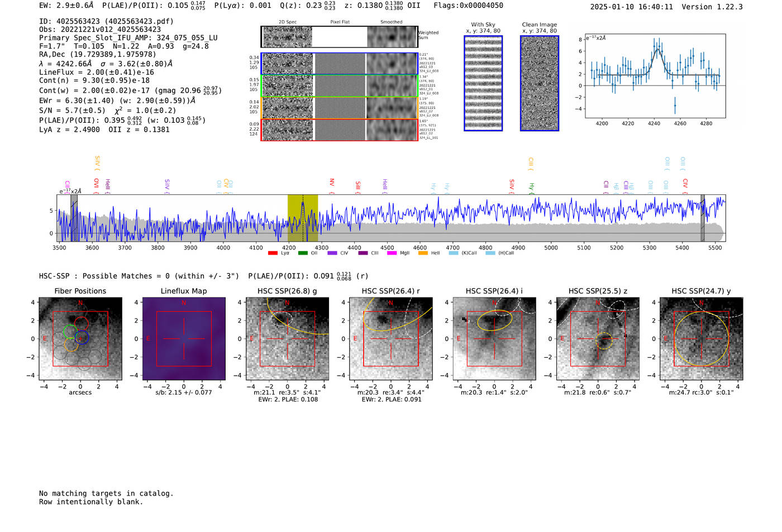Click the NV line label above the spectrum
The image size is (782, 532).
point(332,185)
